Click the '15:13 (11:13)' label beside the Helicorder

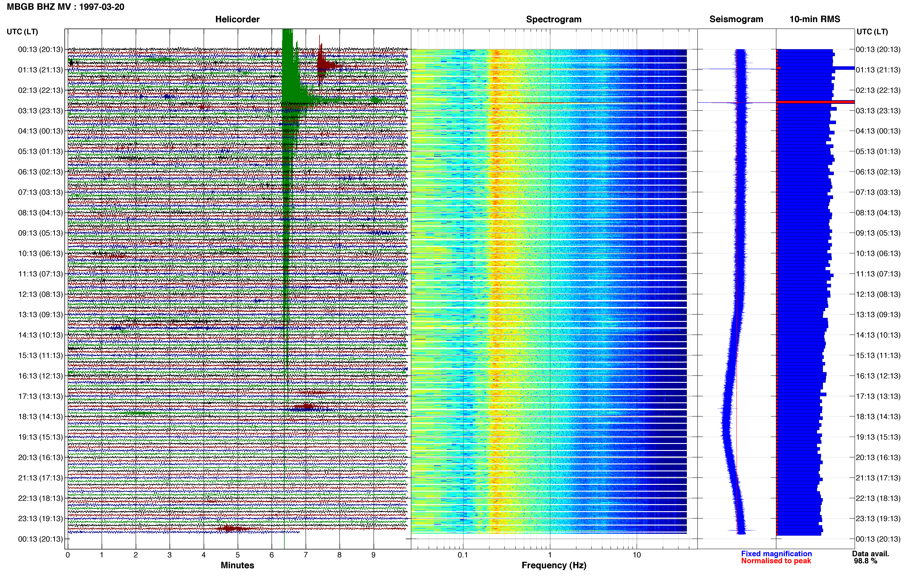[x=41, y=356]
